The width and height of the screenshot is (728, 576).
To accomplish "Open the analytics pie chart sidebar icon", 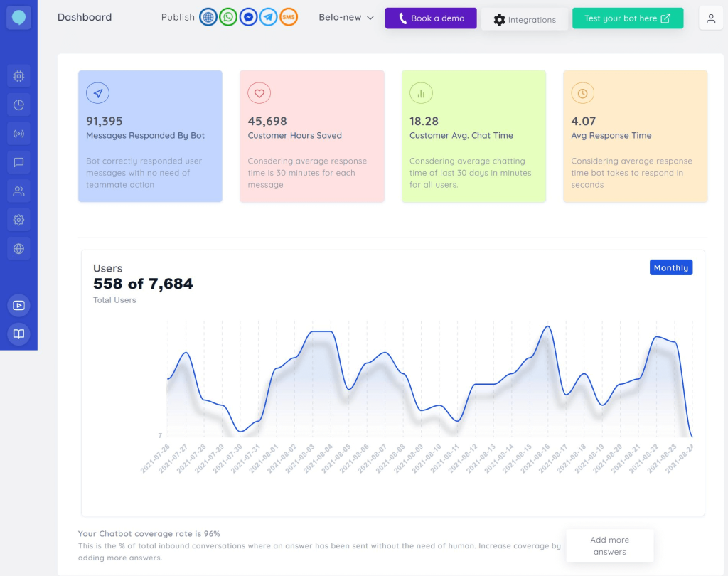I will click(x=18, y=105).
